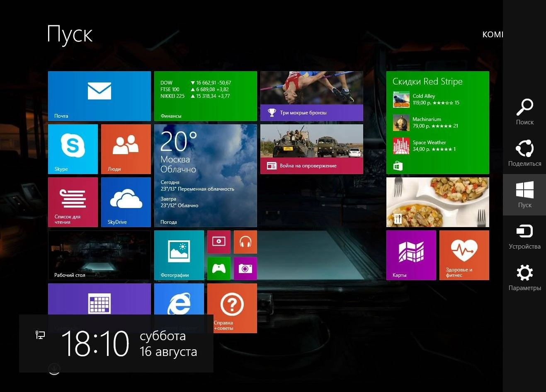The width and height of the screenshot is (546, 392).
Task: Click the DOW stock row
Action: pos(196,83)
